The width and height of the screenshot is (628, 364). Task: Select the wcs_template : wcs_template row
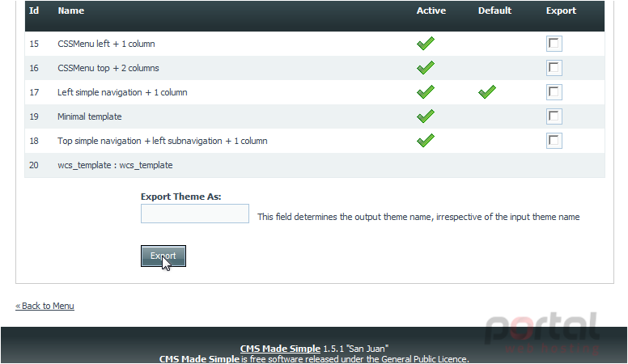coord(315,165)
